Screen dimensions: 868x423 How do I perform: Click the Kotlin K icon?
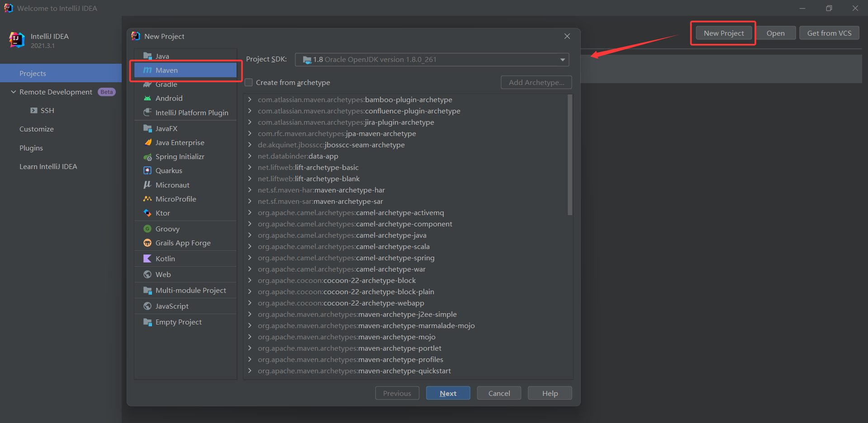click(147, 258)
